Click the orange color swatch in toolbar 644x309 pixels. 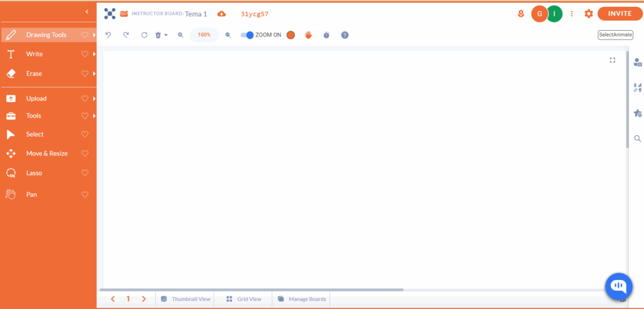tap(291, 35)
